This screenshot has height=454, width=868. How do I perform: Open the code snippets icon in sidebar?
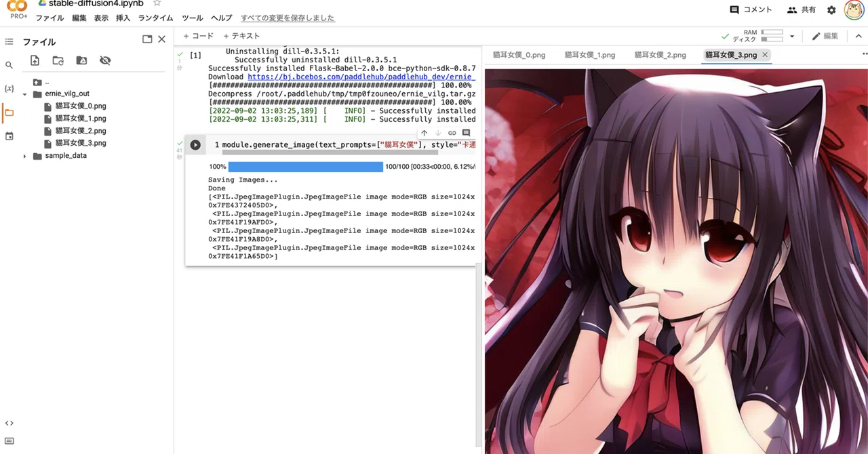point(9,423)
